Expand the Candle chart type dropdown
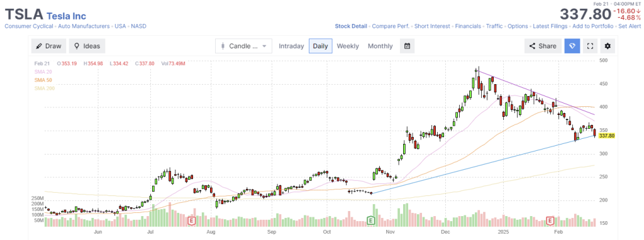Viewport: 644px width, 240px height. pyautogui.click(x=243, y=46)
